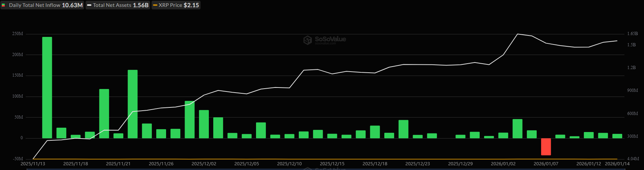This screenshot has width=644, height=170.
Task: Click the SoSoValue watermark text
Action: click(330, 39)
